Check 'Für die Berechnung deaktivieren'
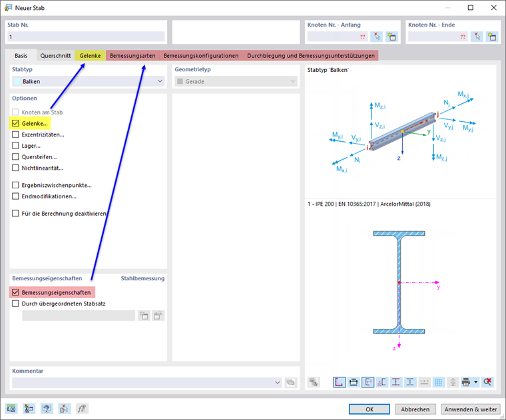 point(15,213)
